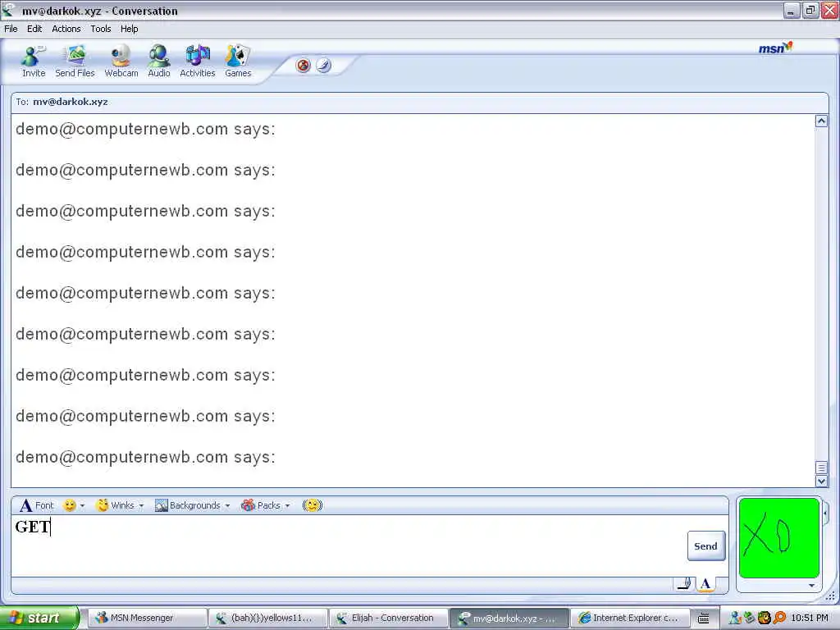Viewport: 840px width, 630px height.
Task: Click the conversation scrollbar up arrow
Action: [821, 121]
